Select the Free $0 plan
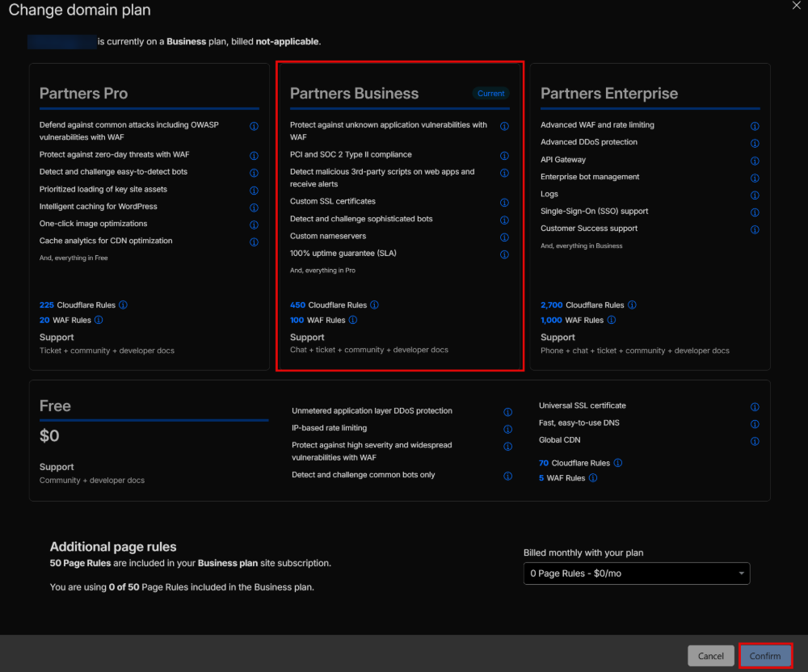Image resolution: width=808 pixels, height=672 pixels. point(154,440)
